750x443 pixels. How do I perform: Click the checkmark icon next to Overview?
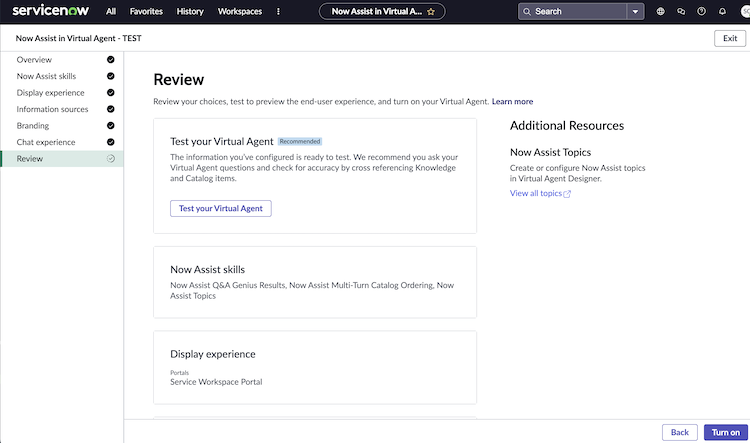[110, 60]
